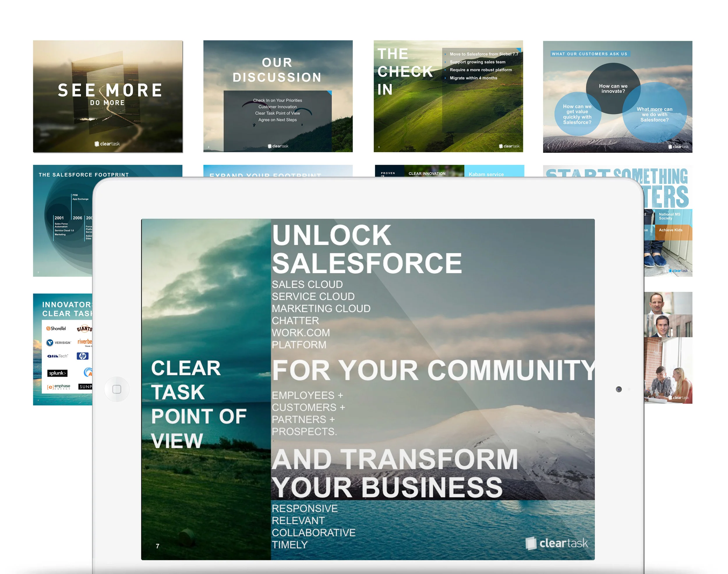Tap the iPad home button
The width and height of the screenshot is (728, 574).
pos(117,389)
